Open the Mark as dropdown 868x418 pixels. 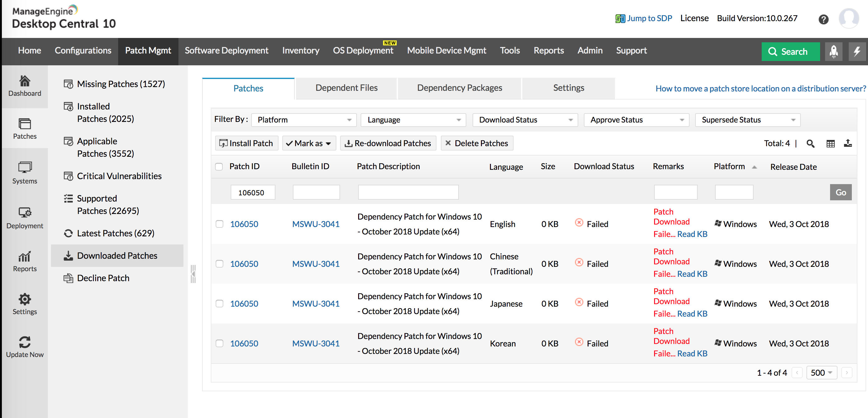click(x=308, y=143)
